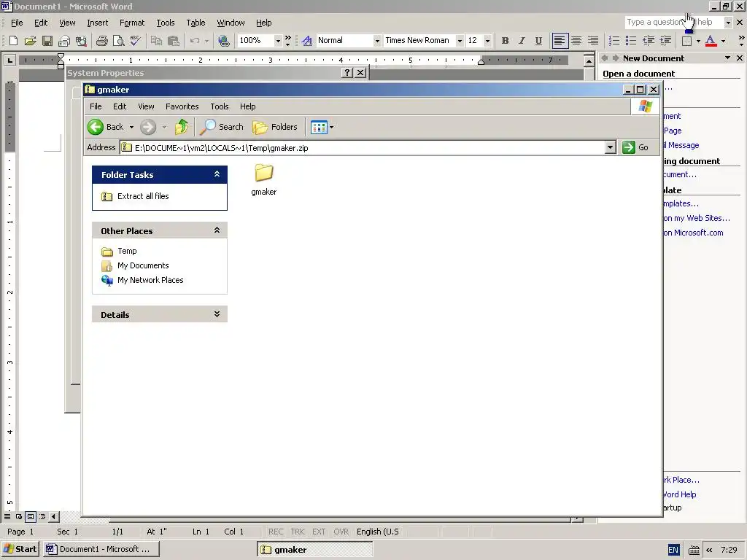Image resolution: width=747 pixels, height=560 pixels.
Task: Collapse the Folder Tasks panel
Action: pyautogui.click(x=217, y=174)
